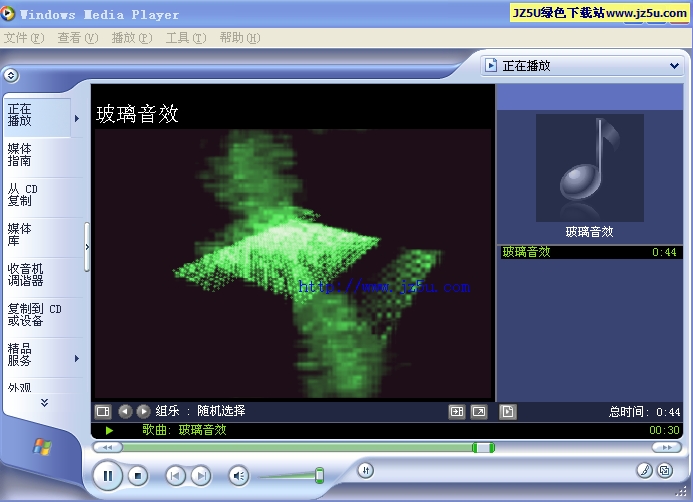Toggle the playlist pane button

point(507,412)
